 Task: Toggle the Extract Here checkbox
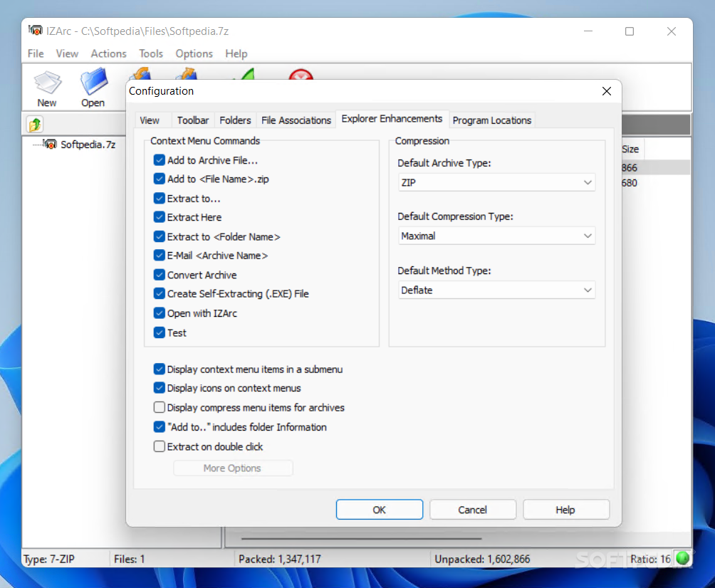tap(159, 217)
